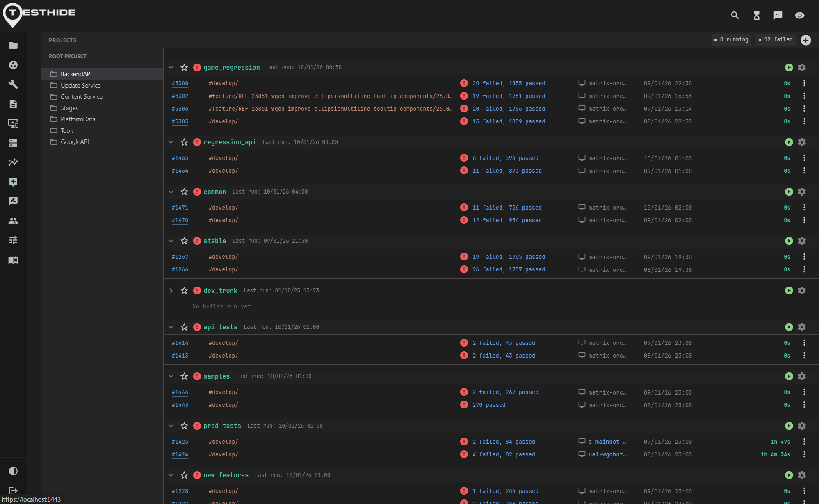The image size is (819, 504).
Task: Open the analytics trends icon in sidebar
Action: click(13, 162)
